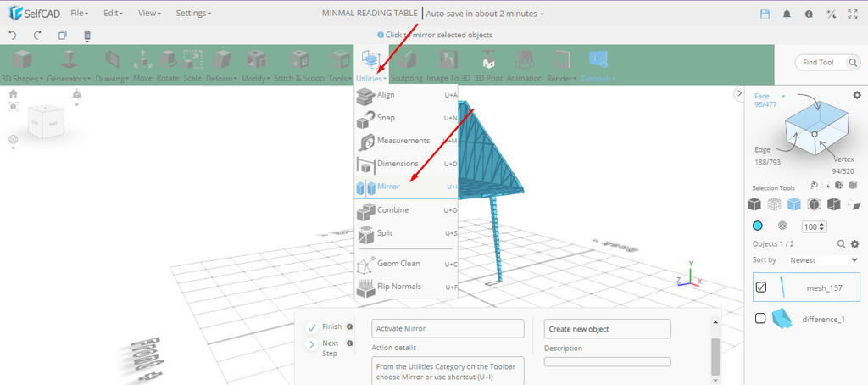This screenshot has height=385, width=868.
Task: Open the notifications bell
Action: coord(787,14)
